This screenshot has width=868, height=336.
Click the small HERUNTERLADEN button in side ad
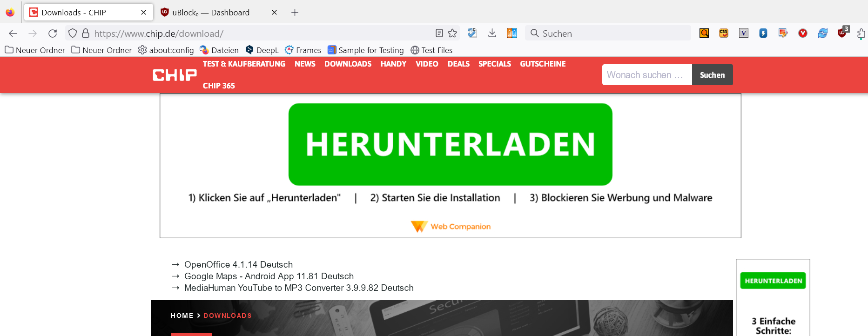(773, 281)
